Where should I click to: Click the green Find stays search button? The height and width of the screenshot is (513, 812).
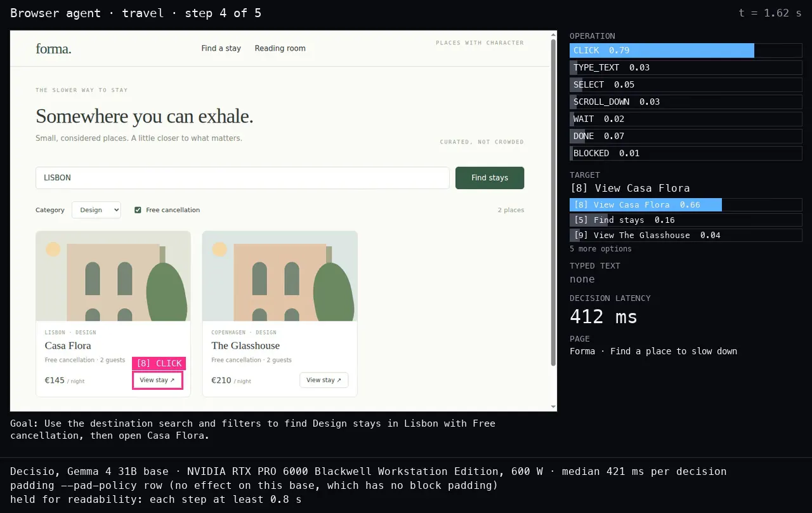490,178
